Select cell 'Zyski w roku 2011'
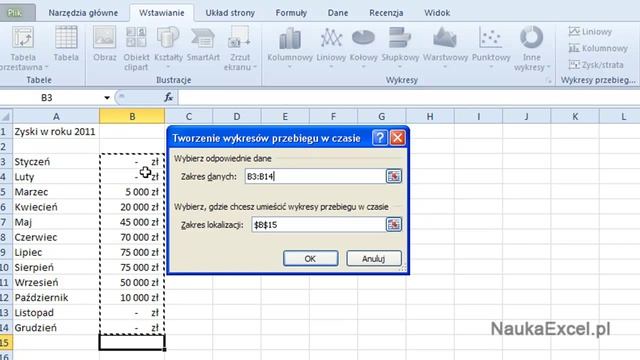The height and width of the screenshot is (360, 640). (x=56, y=131)
